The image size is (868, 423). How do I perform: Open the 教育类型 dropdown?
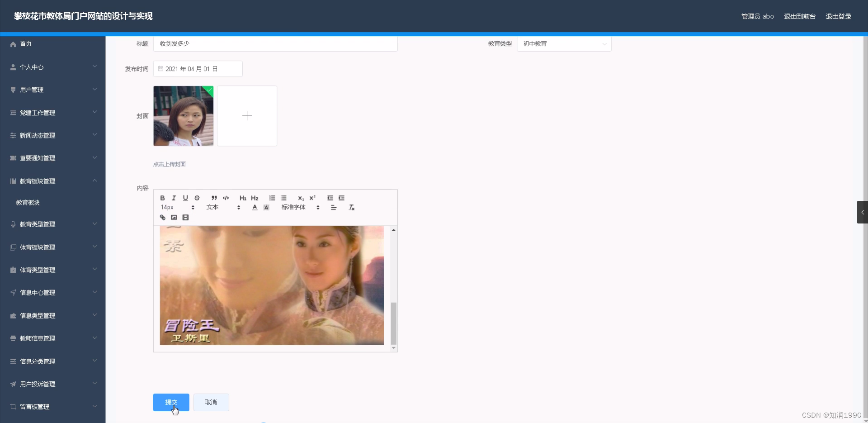(564, 44)
